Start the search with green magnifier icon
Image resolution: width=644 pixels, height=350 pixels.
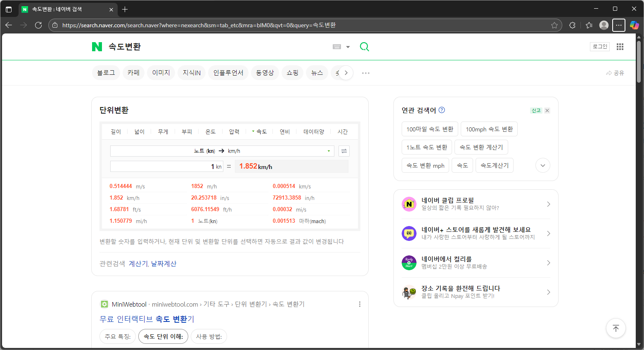[x=364, y=47]
